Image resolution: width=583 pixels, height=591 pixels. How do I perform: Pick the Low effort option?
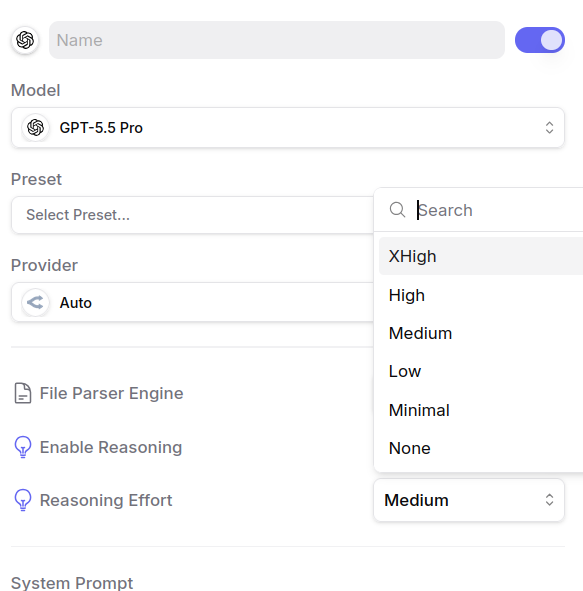(481, 371)
